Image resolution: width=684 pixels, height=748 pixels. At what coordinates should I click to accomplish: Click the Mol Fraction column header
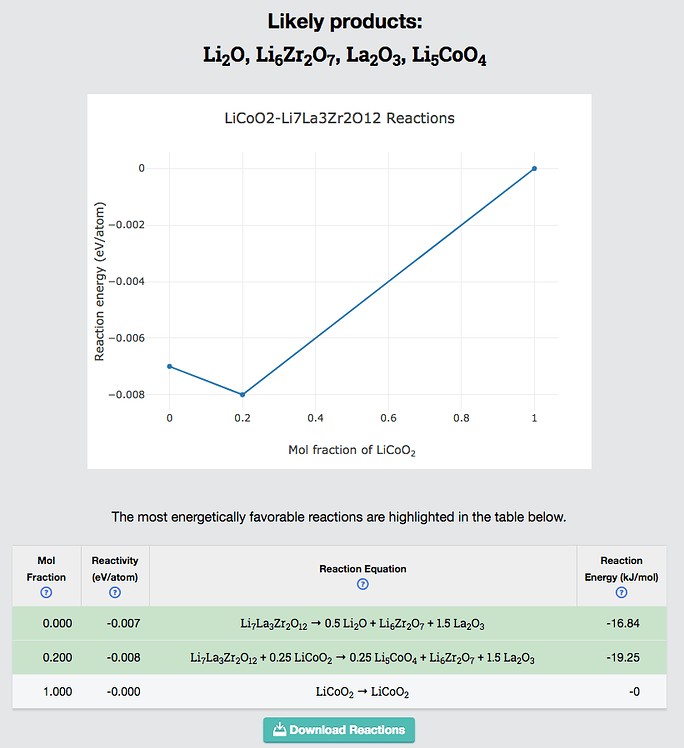pos(46,576)
